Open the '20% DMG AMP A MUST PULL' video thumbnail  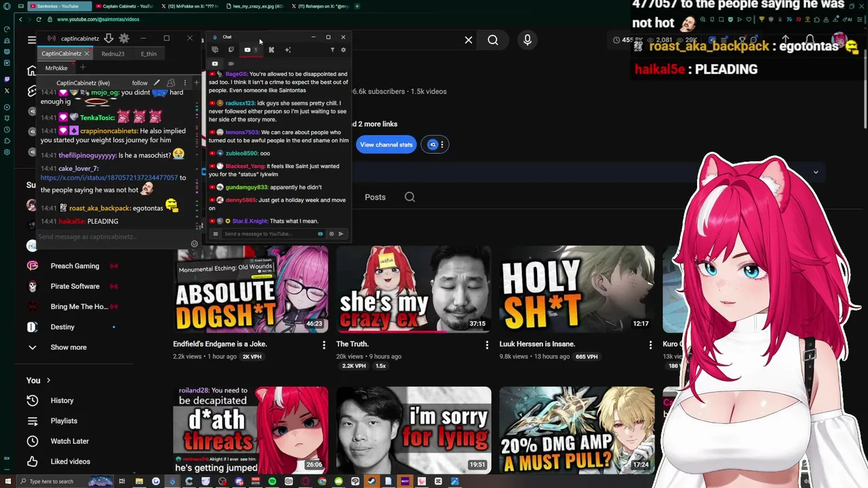tap(577, 430)
